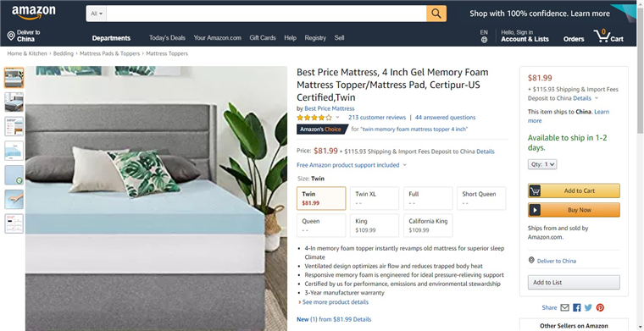Choose the Twin XL size option
Screen dimensions: 644x331
pos(375,198)
